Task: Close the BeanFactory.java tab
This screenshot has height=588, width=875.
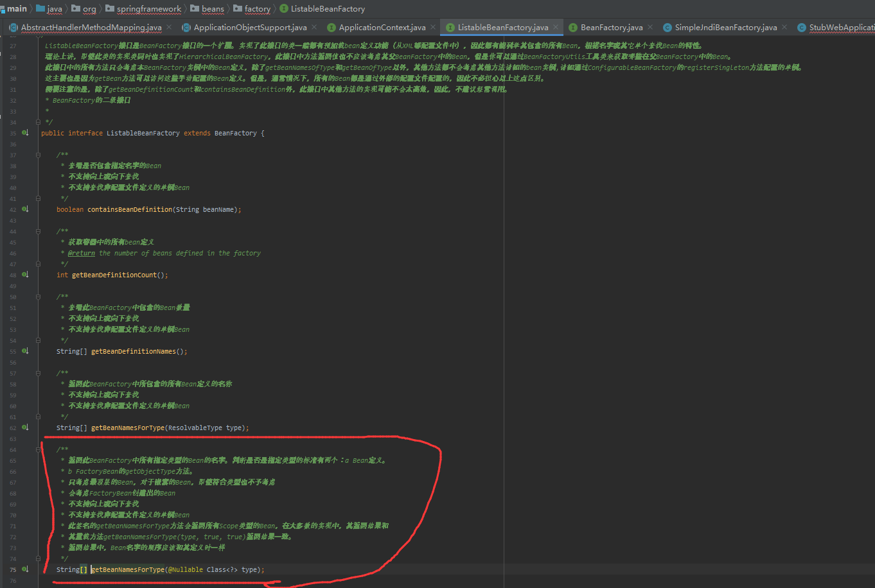Action: click(650, 27)
